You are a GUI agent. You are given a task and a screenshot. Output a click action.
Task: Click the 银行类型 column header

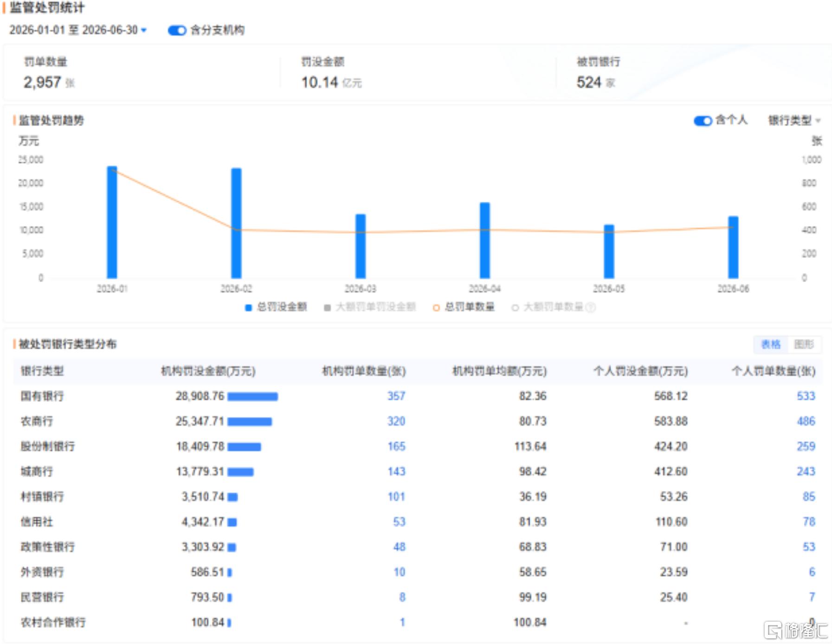pos(42,371)
